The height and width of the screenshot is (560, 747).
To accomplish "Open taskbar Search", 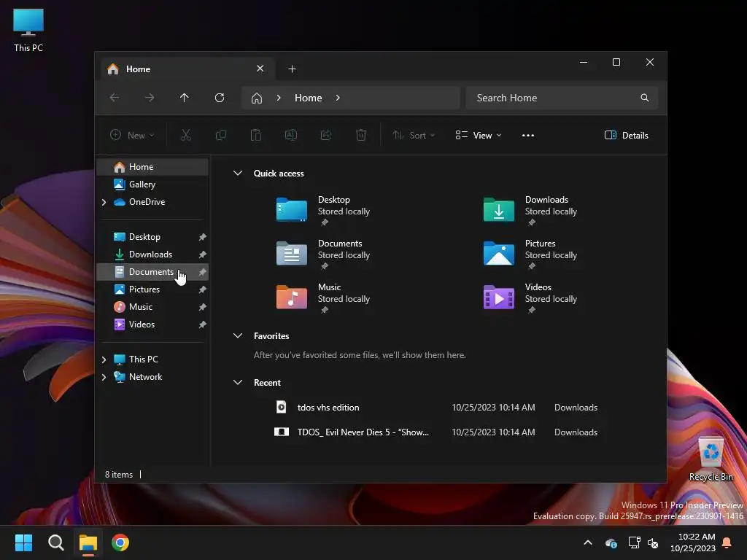I will click(55, 542).
